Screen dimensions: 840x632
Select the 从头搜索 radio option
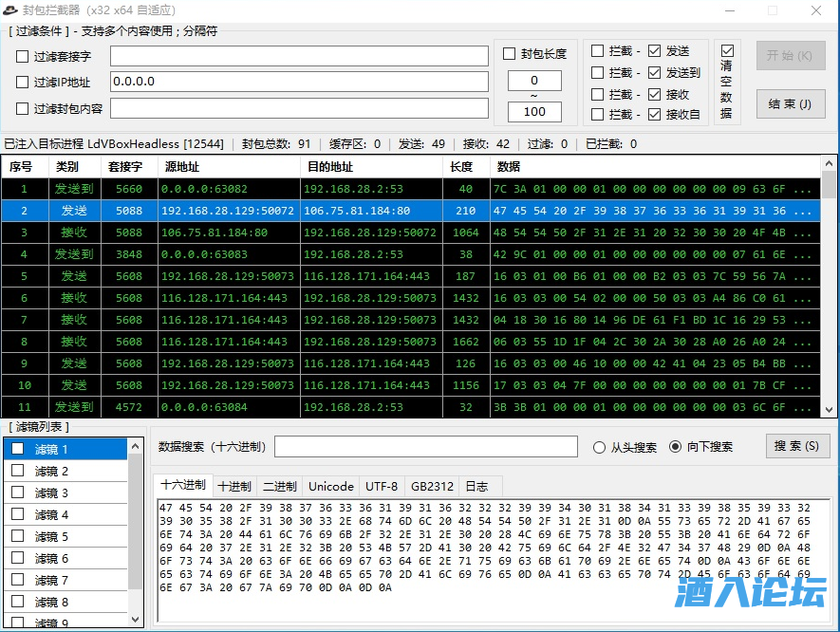pos(599,447)
